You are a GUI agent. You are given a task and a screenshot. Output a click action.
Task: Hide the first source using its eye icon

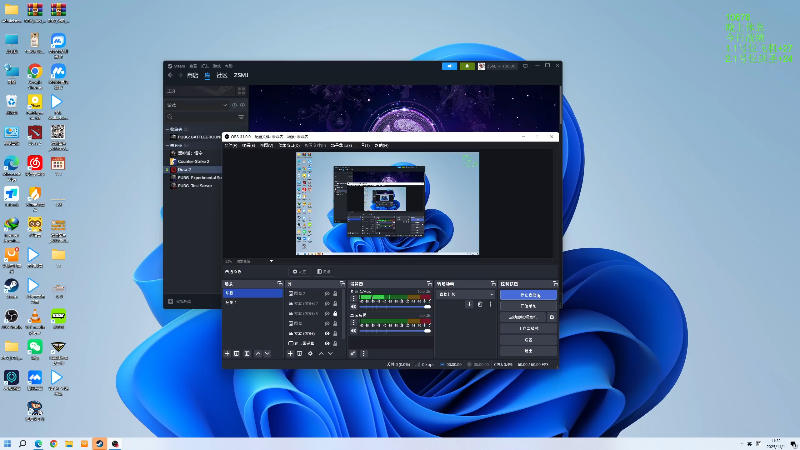(x=326, y=294)
